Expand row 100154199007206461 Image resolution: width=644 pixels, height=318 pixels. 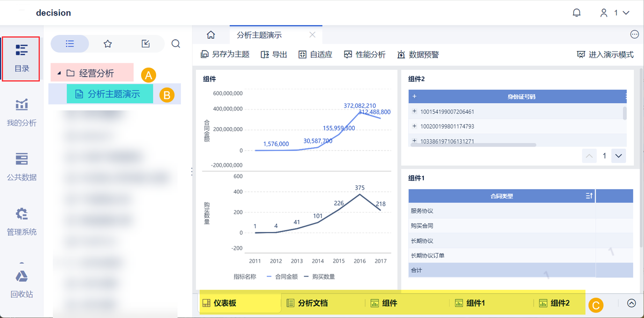tap(414, 111)
